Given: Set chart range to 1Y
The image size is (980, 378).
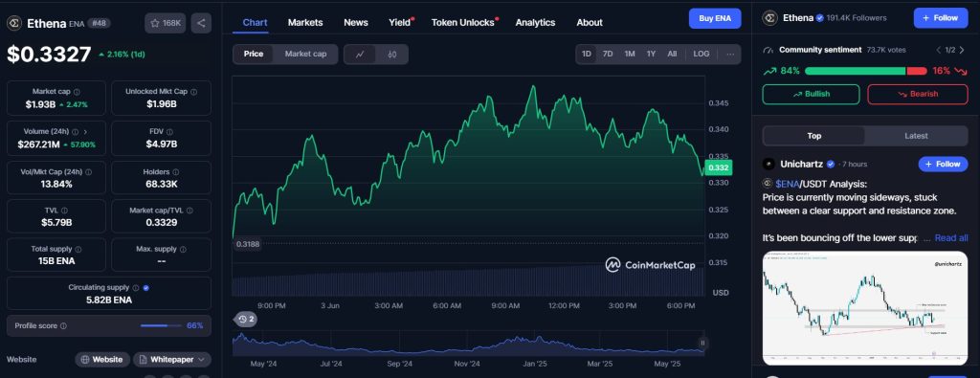Looking at the screenshot, I should 651,54.
